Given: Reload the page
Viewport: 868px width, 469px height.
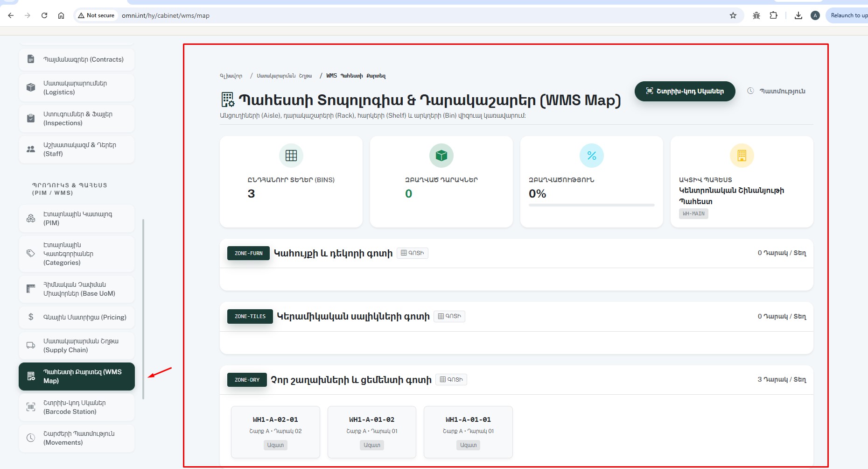Looking at the screenshot, I should tap(44, 15).
